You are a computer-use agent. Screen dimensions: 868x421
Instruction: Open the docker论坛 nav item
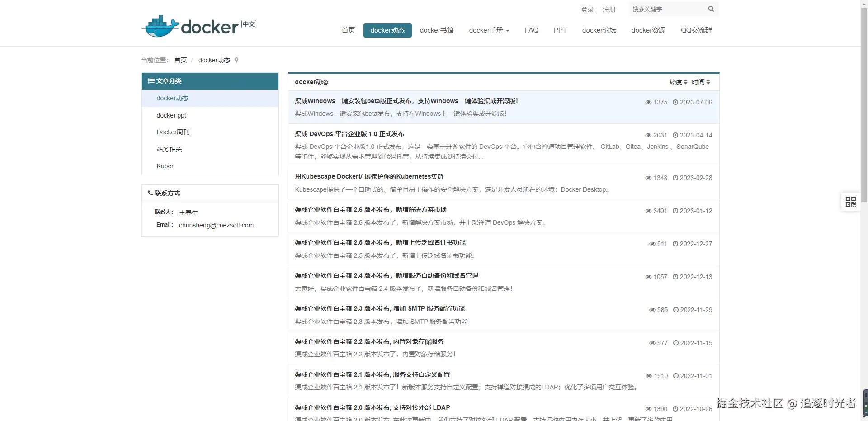click(599, 30)
